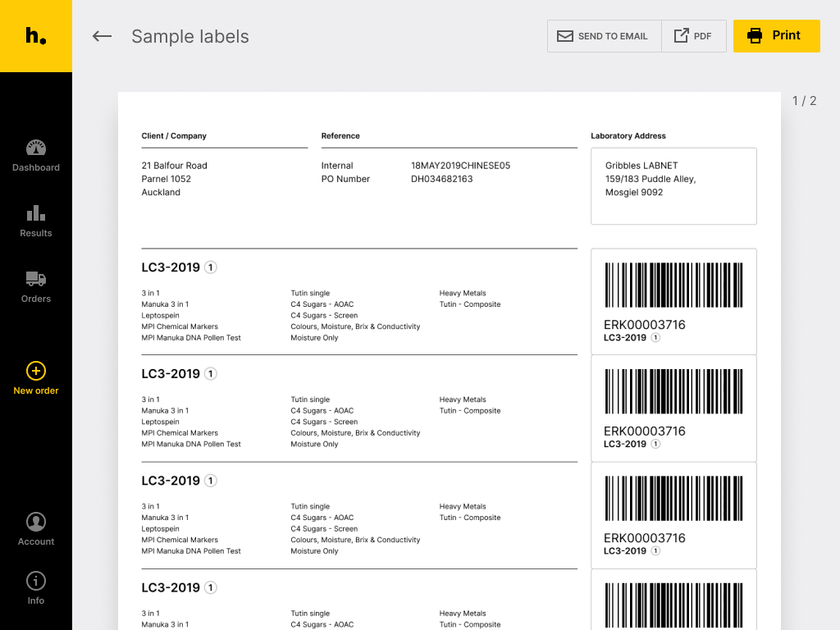Open the Info circle icon
The image size is (840, 630).
click(36, 581)
